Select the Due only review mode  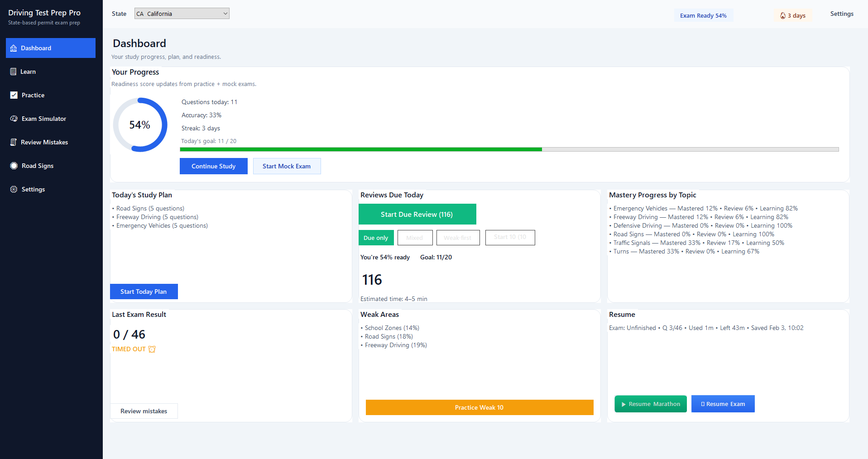click(376, 238)
